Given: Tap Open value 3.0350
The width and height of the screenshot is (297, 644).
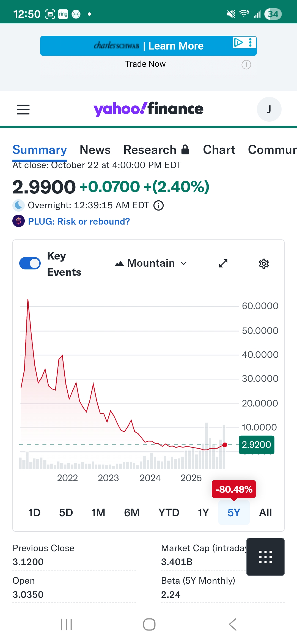Looking at the screenshot, I should pyautogui.click(x=28, y=595).
